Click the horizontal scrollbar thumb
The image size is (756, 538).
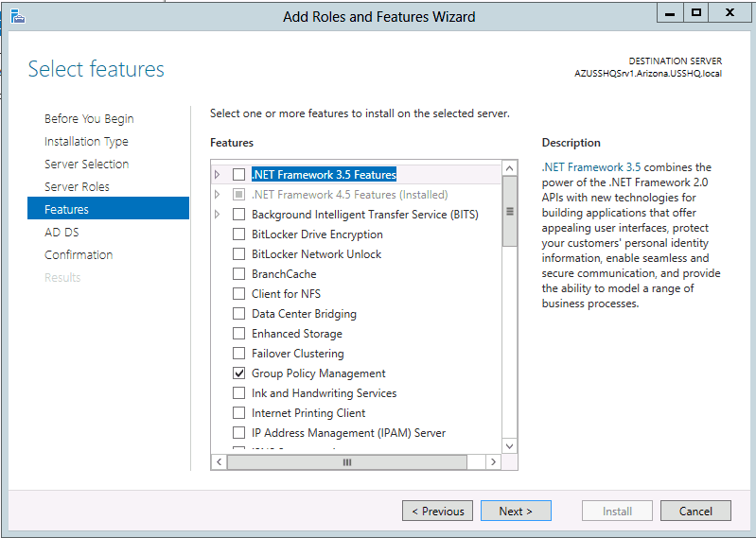point(346,462)
